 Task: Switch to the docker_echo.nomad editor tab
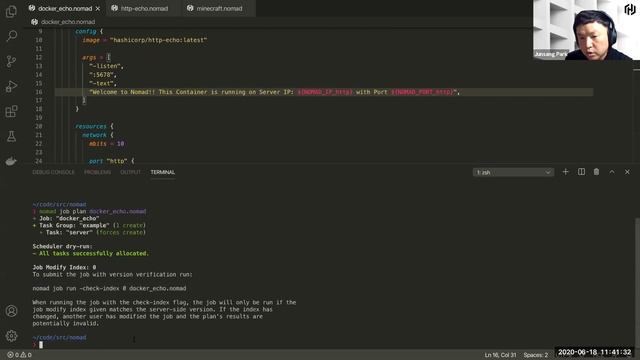point(64,8)
